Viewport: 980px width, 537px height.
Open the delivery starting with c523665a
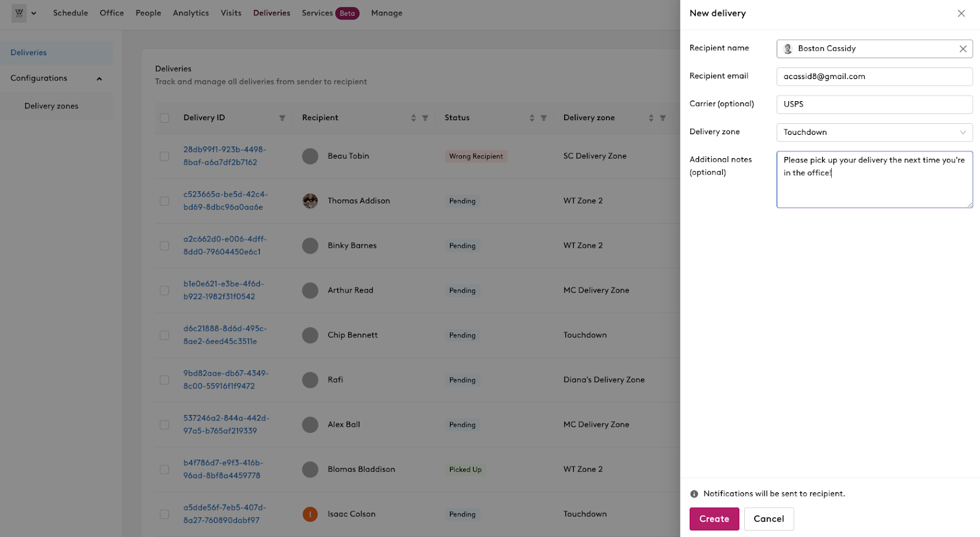point(225,200)
